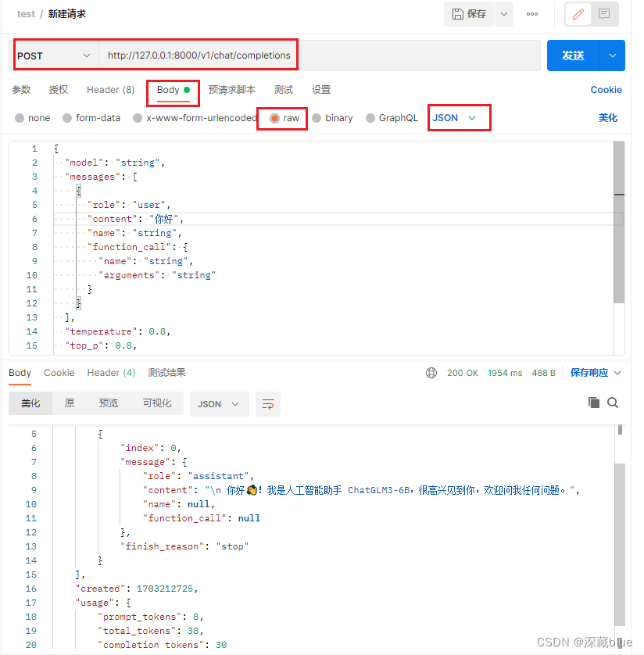Screen dimensions: 644x655
Task: Toggle the word-wrap lines icon
Action: (268, 404)
